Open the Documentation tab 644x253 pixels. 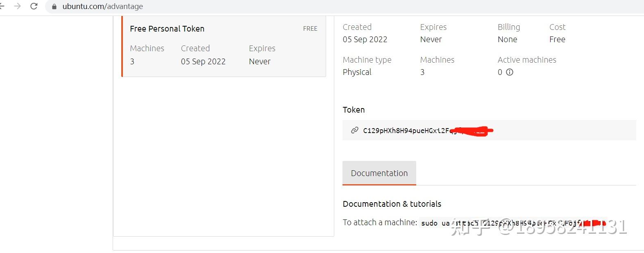(379, 173)
